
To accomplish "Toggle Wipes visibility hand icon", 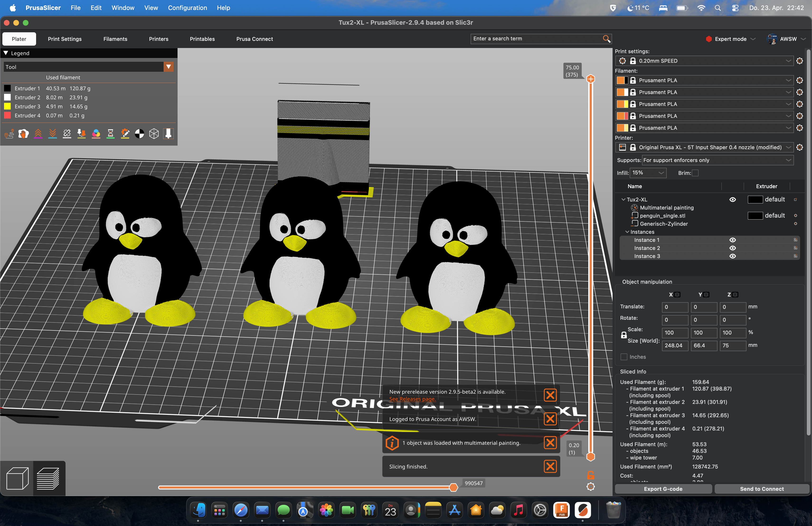I will pos(24,134).
